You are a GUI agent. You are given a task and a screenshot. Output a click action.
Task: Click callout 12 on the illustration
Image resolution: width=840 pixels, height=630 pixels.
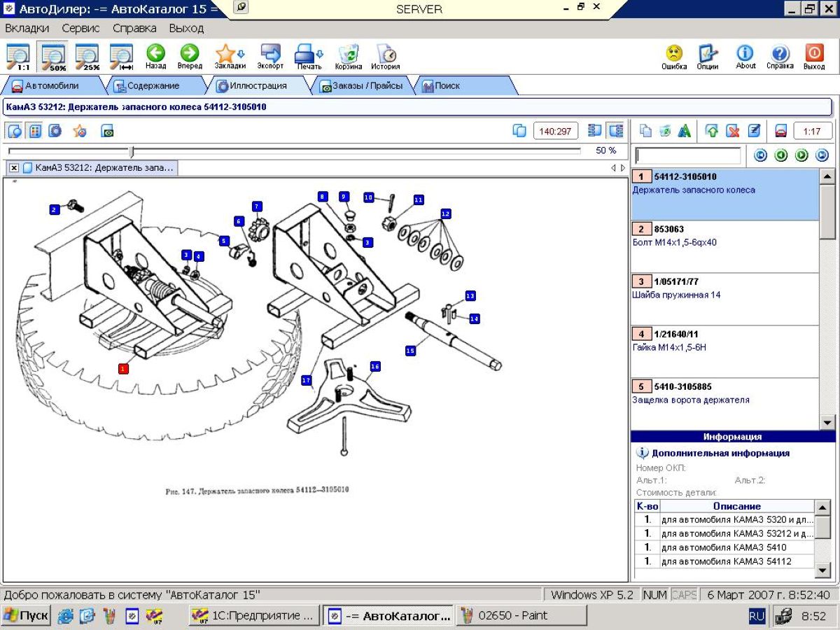coord(446,213)
